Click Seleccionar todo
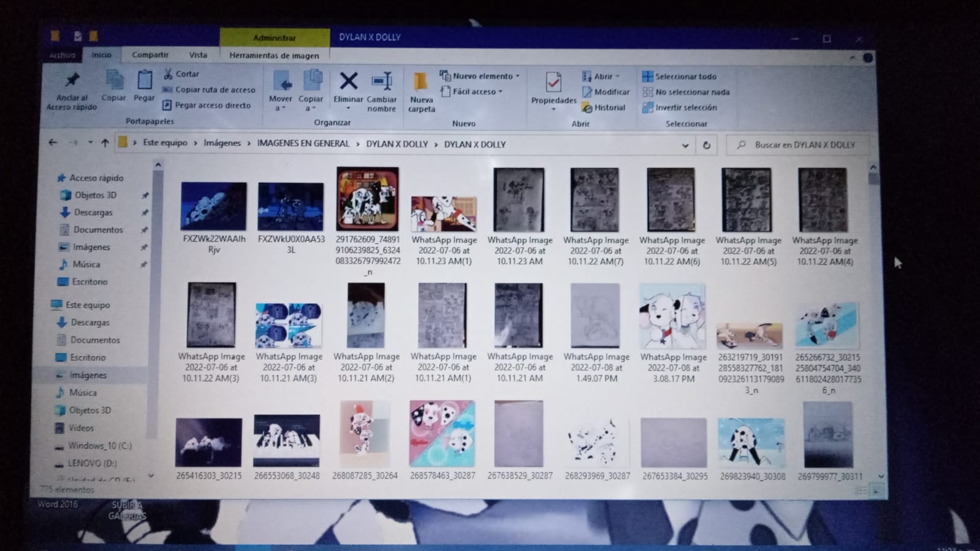 (x=679, y=77)
